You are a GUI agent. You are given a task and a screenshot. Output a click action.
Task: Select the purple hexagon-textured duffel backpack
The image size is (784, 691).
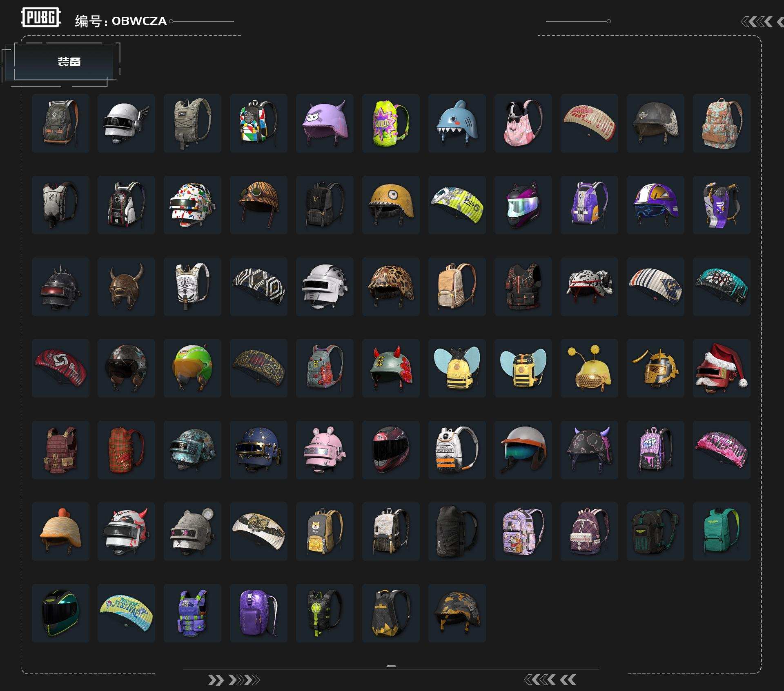pyautogui.click(x=258, y=613)
